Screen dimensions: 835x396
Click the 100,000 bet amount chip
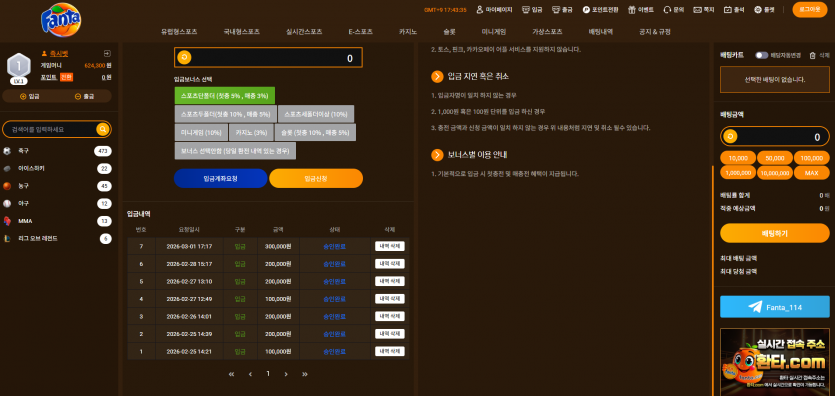(x=812, y=158)
